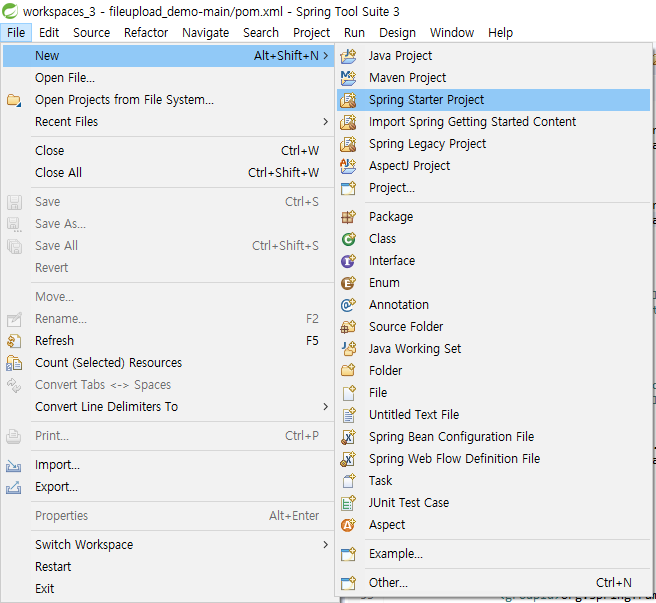Click the Folder icon in New submenu
The image size is (656, 603).
(348, 371)
